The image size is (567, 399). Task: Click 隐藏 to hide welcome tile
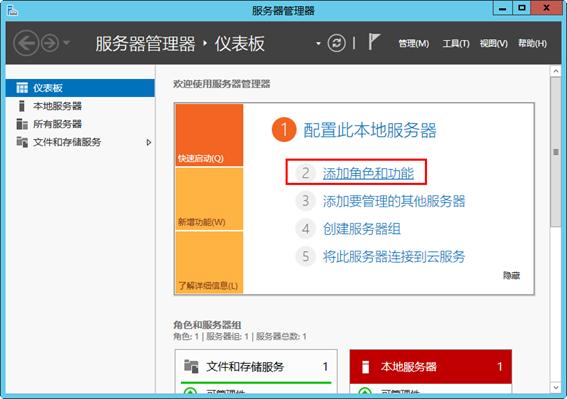pyautogui.click(x=511, y=276)
